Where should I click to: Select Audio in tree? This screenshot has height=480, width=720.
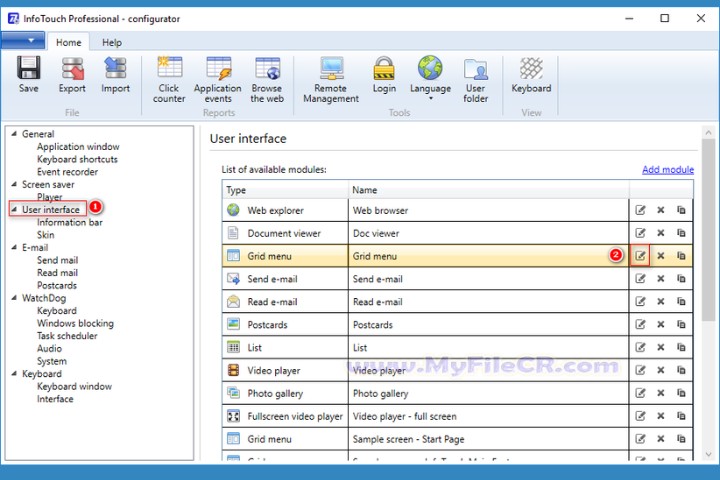[x=49, y=348]
